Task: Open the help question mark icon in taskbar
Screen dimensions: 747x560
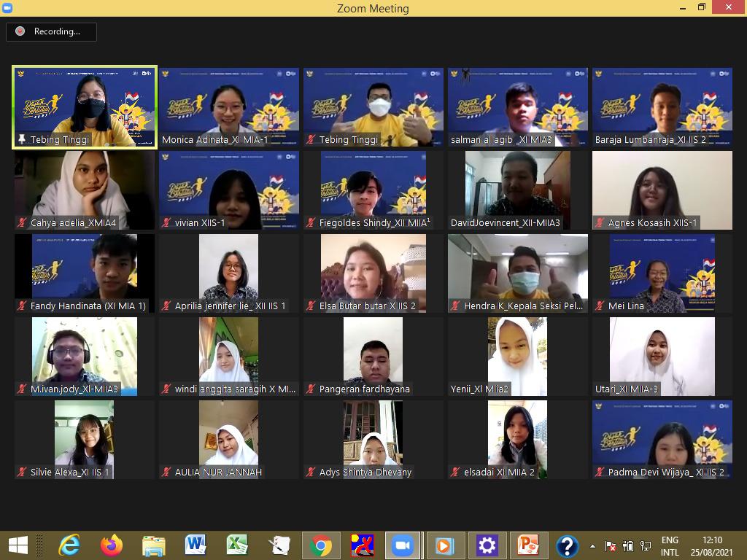Action: click(x=567, y=545)
